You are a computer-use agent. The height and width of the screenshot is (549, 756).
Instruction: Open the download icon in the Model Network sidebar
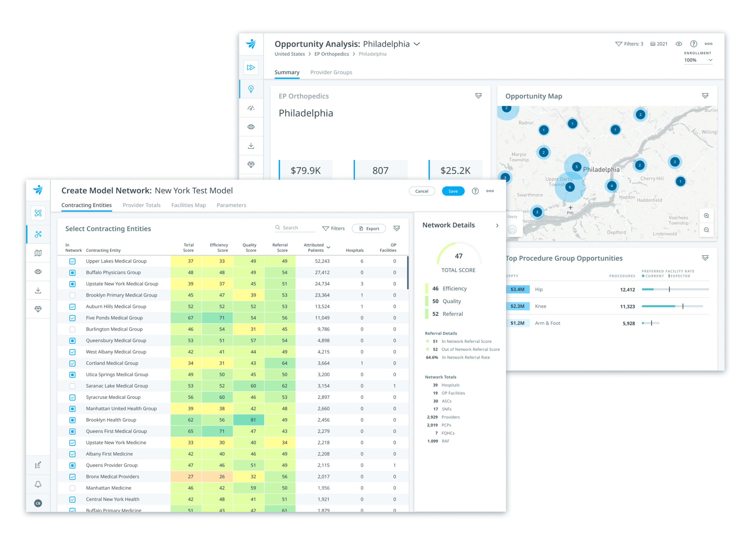[x=38, y=291]
